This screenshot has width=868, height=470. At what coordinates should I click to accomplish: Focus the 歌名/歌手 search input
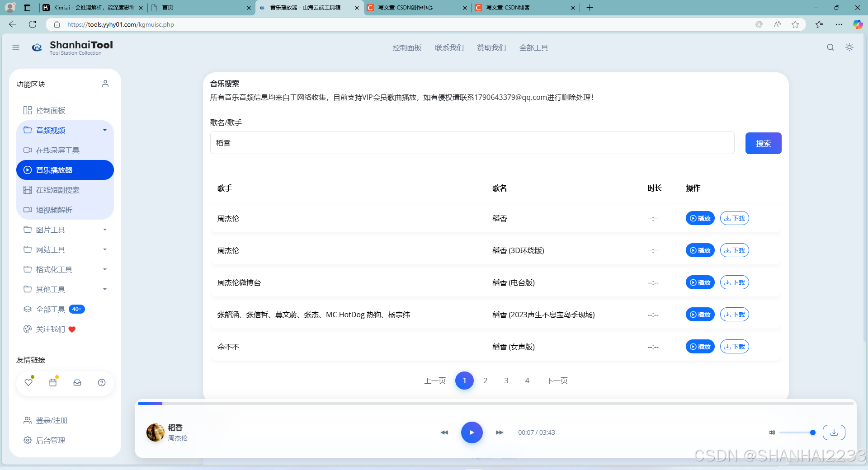click(x=472, y=143)
